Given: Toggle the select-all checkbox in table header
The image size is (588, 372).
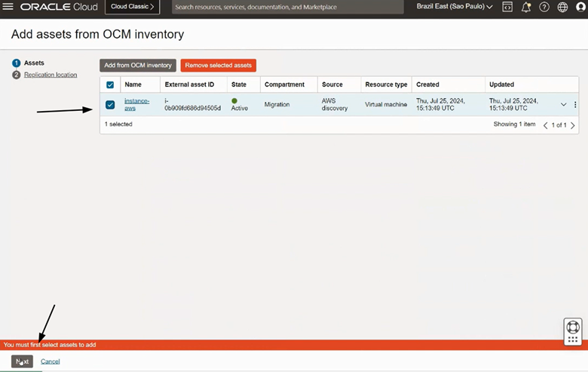Looking at the screenshot, I should click(110, 85).
